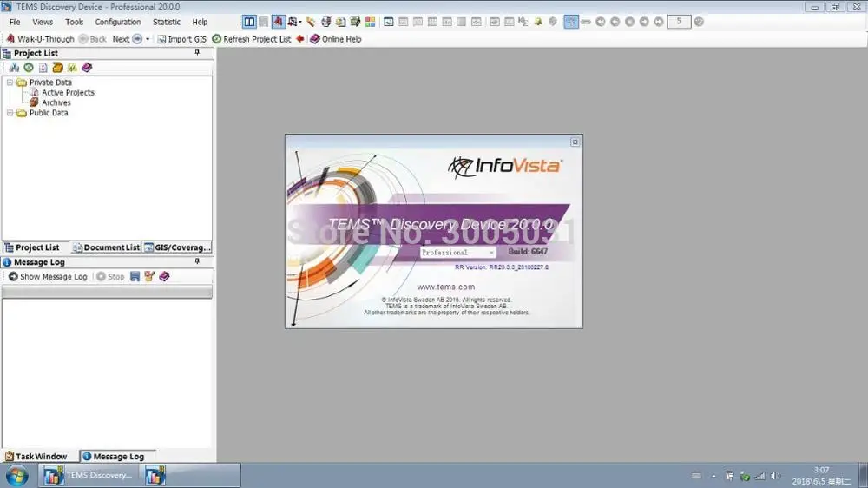This screenshot has height=488, width=868.
Task: Click Show Message Log
Action: pyautogui.click(x=48, y=276)
